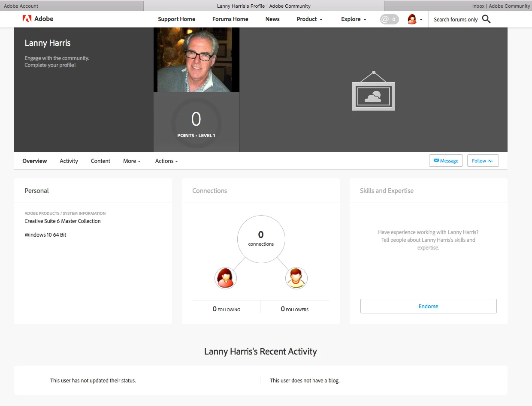Click the Windows 10 64 Bit text
Image resolution: width=532 pixels, height=406 pixels.
[x=45, y=235]
